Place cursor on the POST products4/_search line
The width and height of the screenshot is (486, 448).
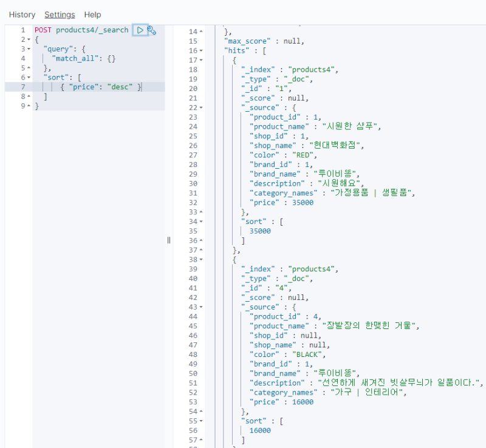click(81, 30)
